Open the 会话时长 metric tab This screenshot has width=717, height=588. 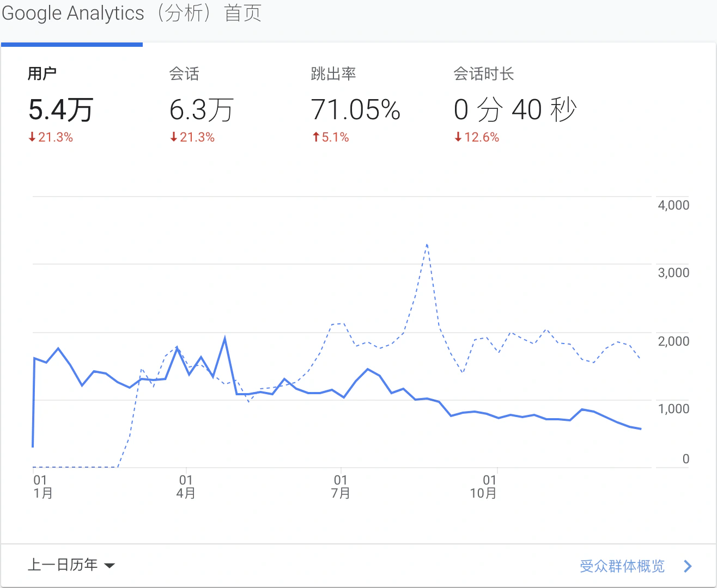(x=515, y=105)
